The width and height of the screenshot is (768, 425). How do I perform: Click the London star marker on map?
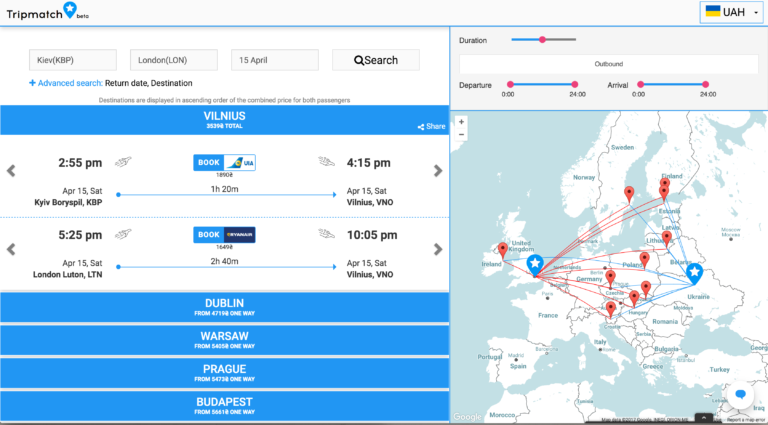click(535, 265)
